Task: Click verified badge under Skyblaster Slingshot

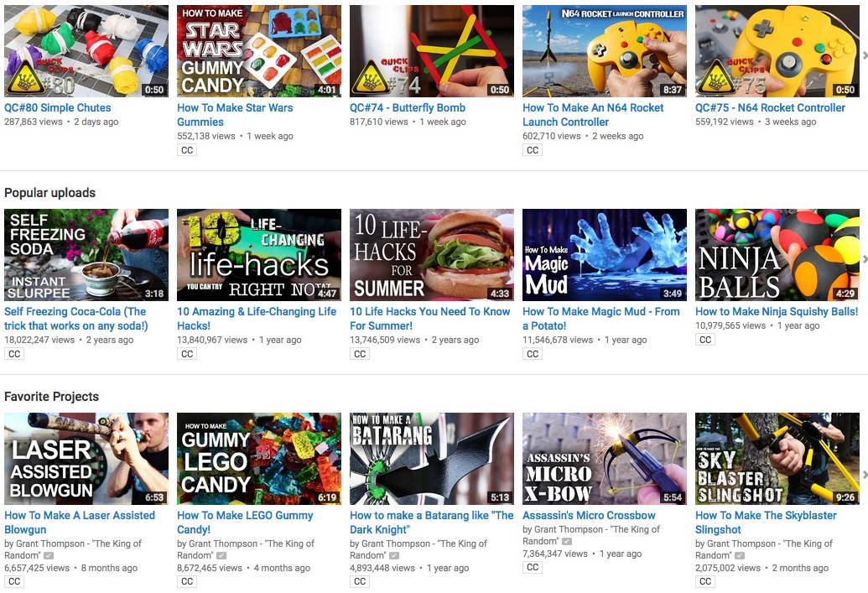Action: click(740, 555)
